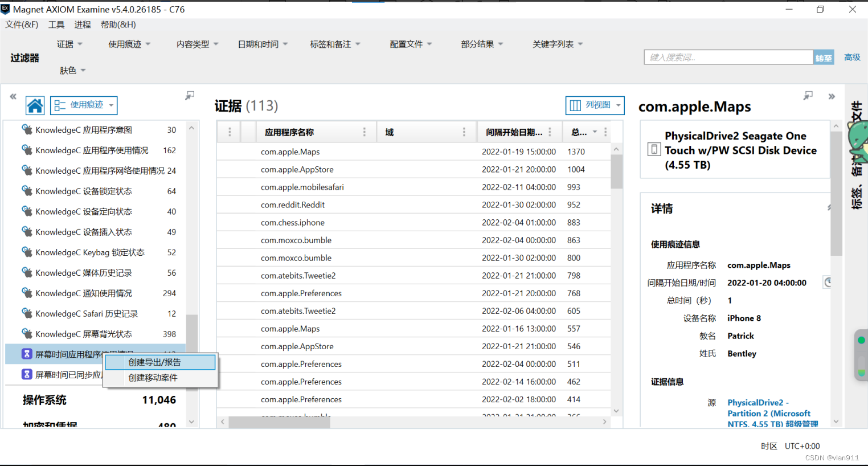Viewport: 868px width, 466px height.
Task: Switch view with 列视图 dropdown
Action: (x=595, y=105)
